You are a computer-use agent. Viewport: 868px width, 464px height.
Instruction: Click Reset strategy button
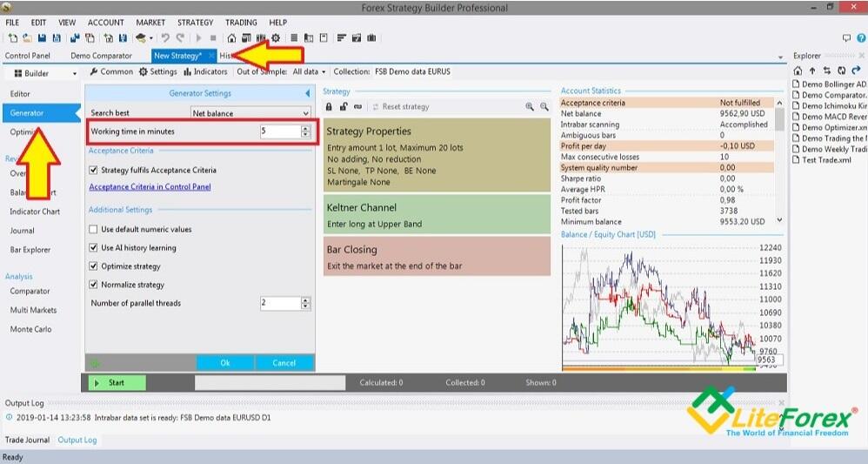[400, 106]
